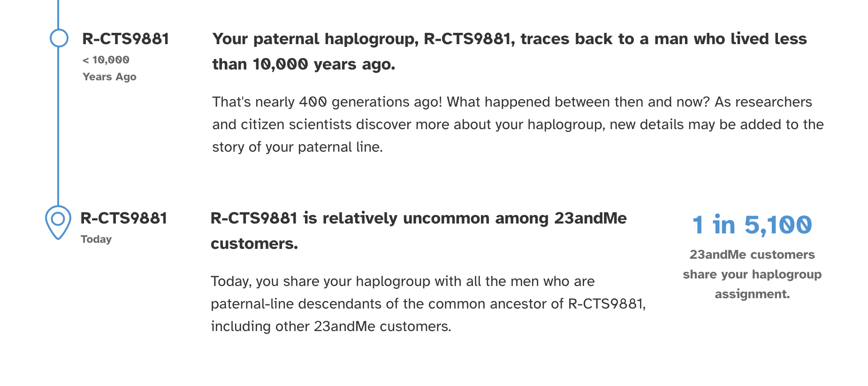Click the 'than 10,000 years ago.' heading line
This screenshot has width=868, height=386.
click(x=304, y=64)
